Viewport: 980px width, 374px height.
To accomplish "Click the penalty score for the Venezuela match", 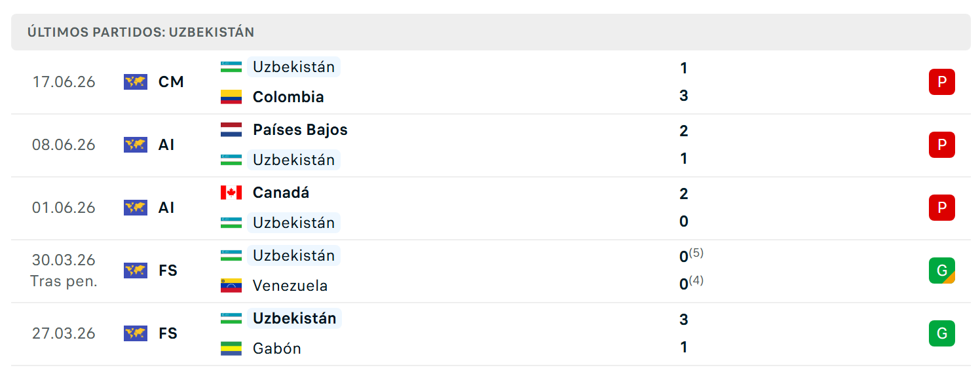I will coord(696,280).
